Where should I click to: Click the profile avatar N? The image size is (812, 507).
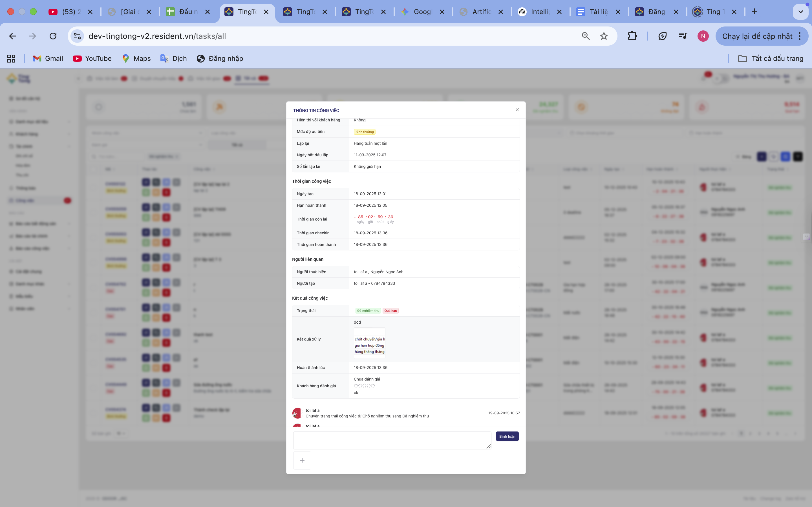(703, 36)
